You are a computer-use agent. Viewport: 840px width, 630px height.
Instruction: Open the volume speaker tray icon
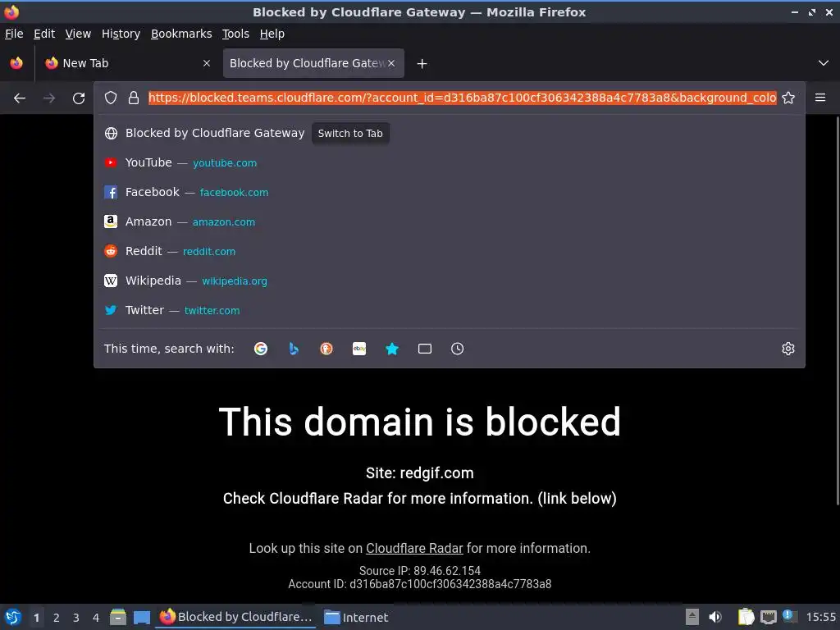(x=715, y=617)
